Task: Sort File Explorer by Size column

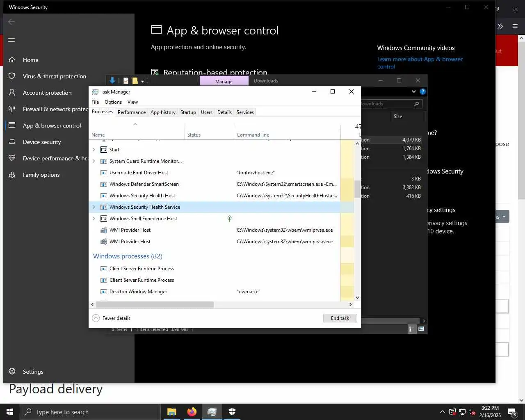Action: (x=407, y=116)
